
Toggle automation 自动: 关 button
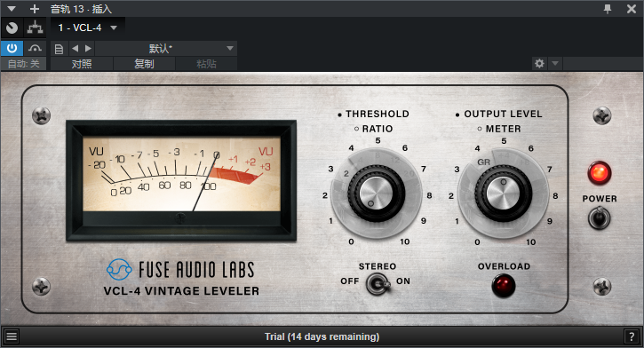(24, 64)
